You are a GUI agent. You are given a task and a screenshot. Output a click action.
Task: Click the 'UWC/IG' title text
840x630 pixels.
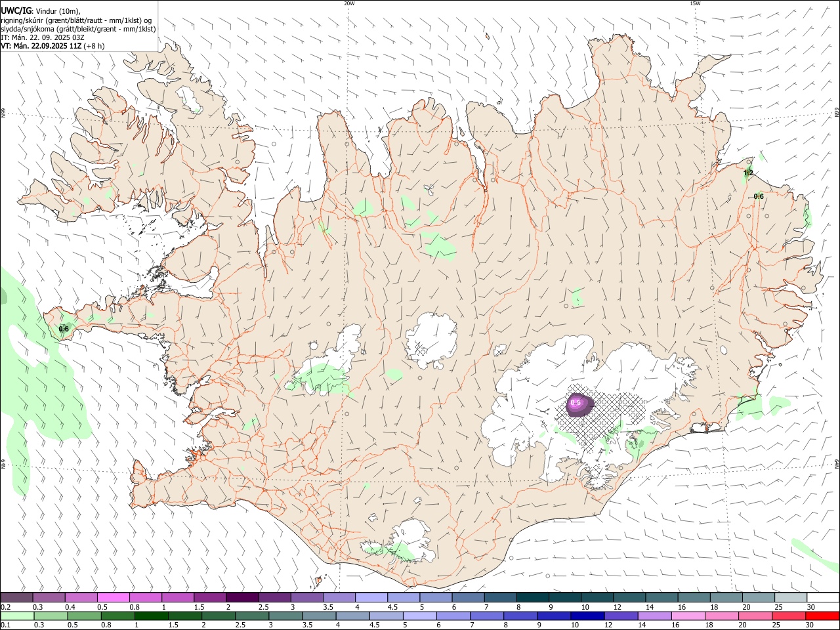point(16,11)
